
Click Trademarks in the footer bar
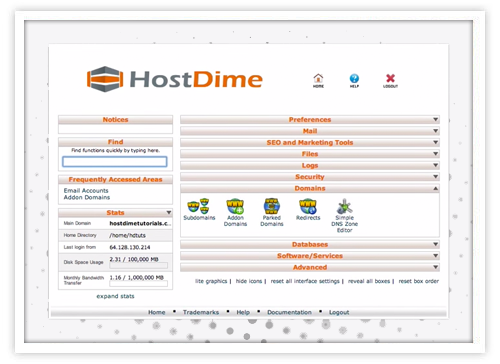[201, 312]
